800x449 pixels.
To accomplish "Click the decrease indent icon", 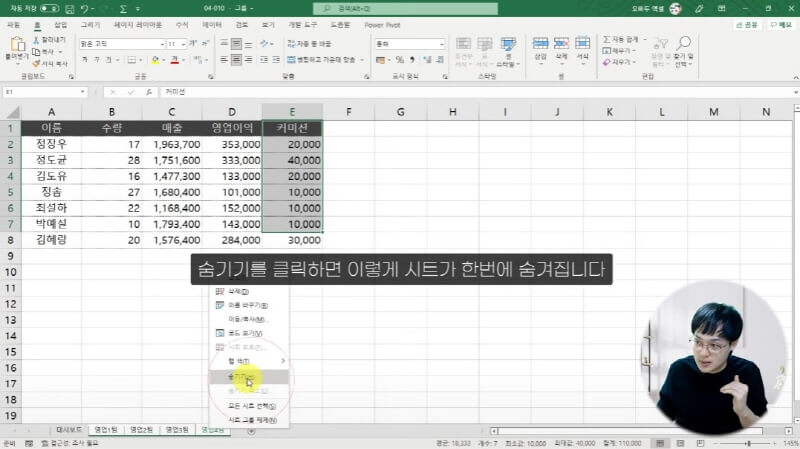I will (264, 60).
